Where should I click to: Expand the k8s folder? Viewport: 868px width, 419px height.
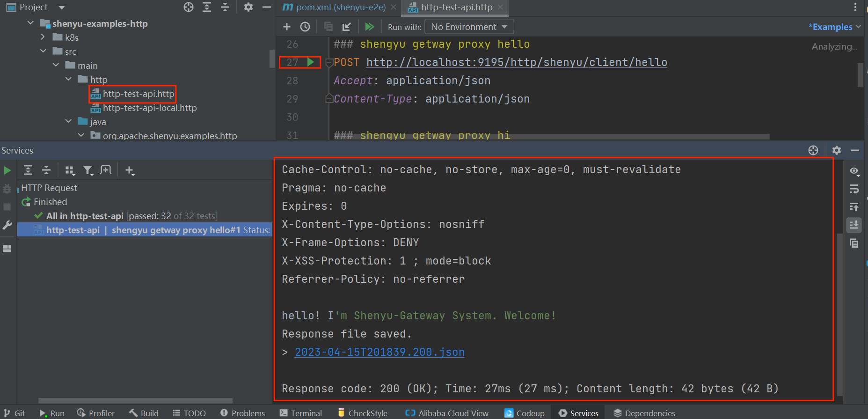pyautogui.click(x=43, y=37)
